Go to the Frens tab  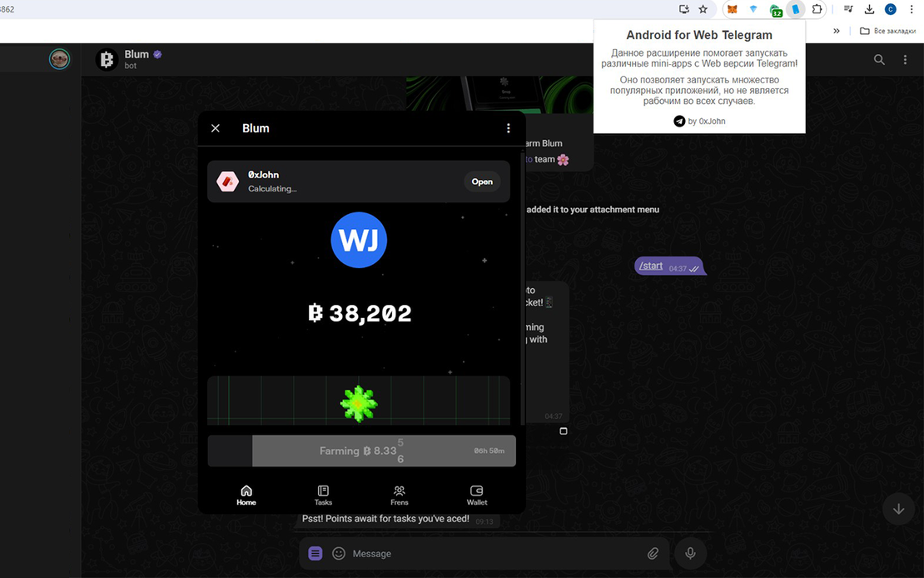[400, 496]
